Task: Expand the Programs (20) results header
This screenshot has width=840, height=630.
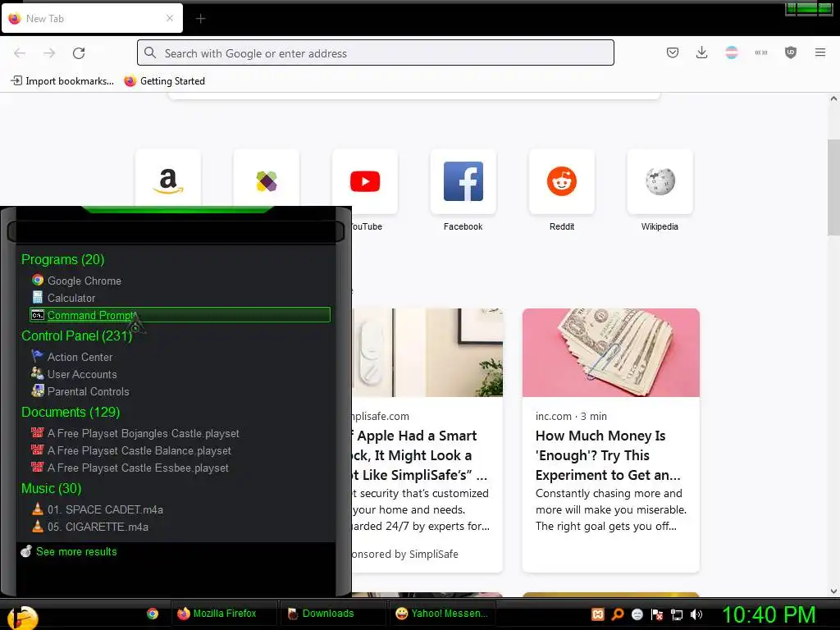Action: [62, 259]
